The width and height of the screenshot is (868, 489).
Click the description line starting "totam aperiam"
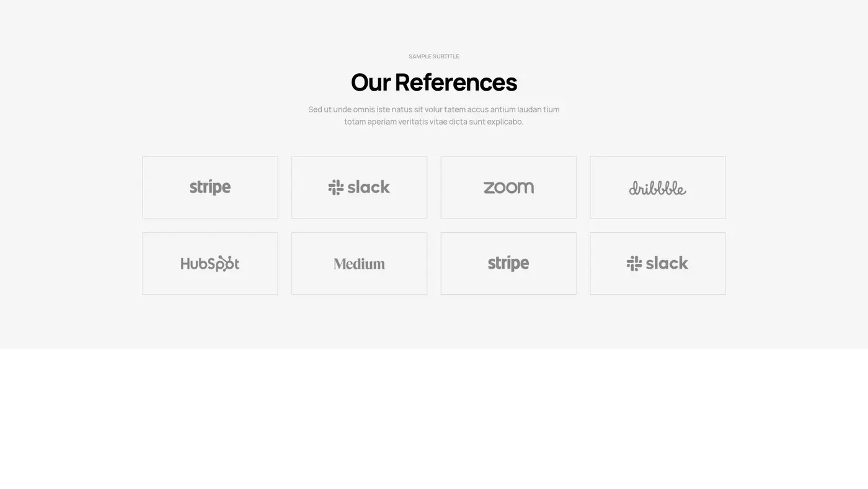[x=434, y=122]
